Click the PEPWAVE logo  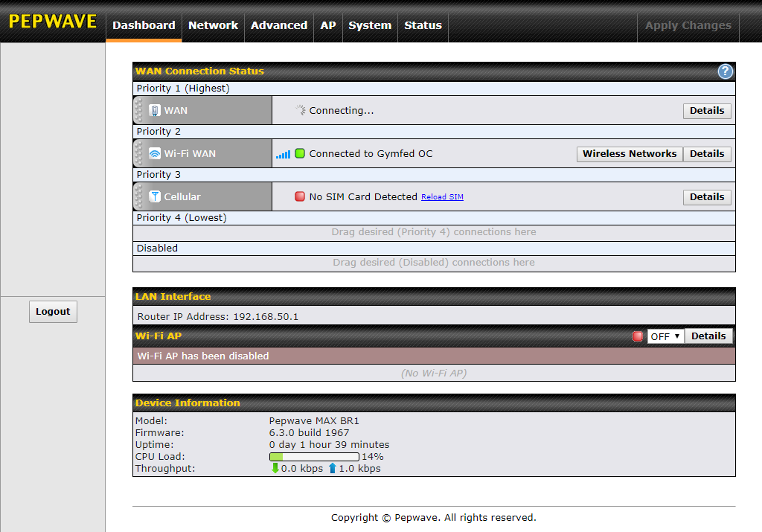tap(52, 22)
